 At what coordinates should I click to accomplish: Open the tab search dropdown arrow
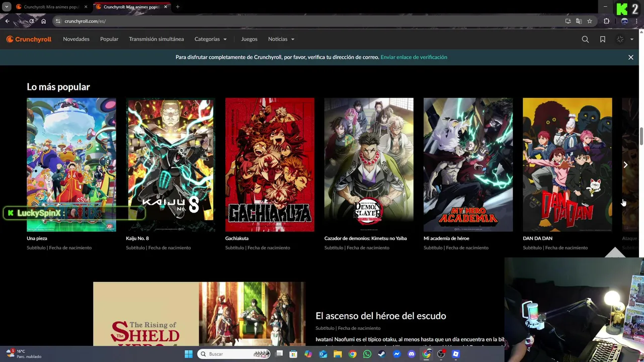tap(7, 7)
